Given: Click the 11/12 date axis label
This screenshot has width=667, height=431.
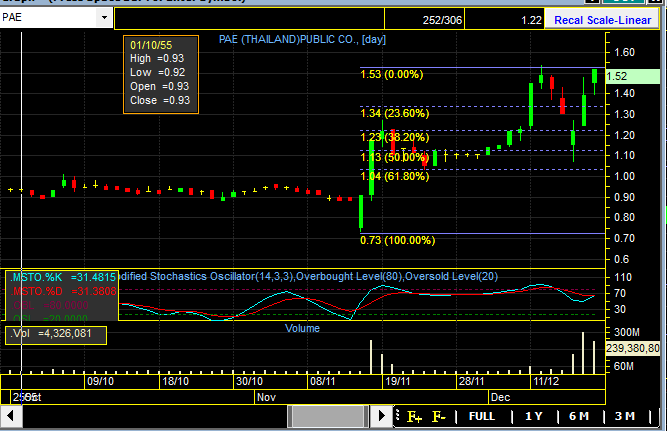Looking at the screenshot, I should coord(546,381).
